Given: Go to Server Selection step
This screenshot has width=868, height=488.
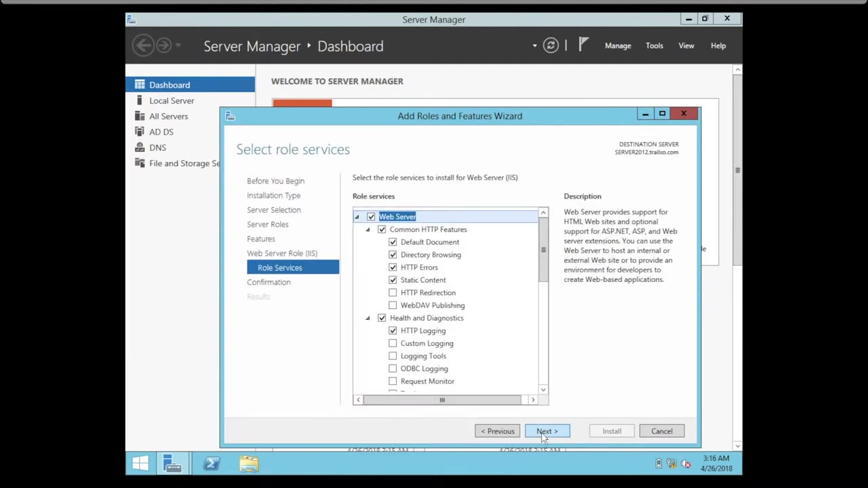Looking at the screenshot, I should tap(274, 209).
